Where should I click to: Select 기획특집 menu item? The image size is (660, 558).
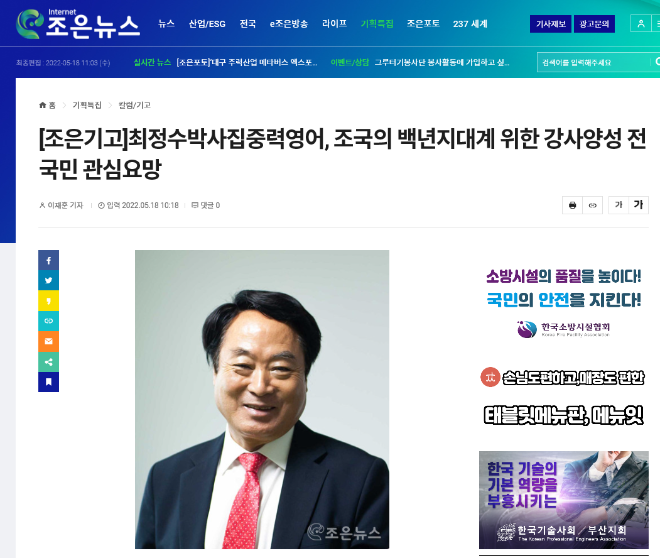(377, 24)
